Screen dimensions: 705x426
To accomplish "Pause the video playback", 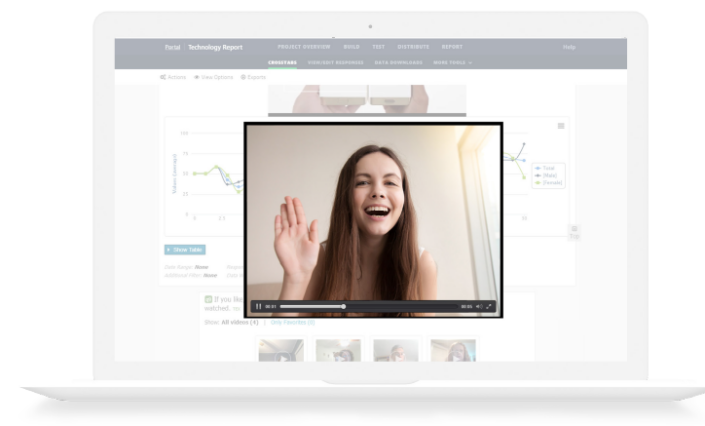I will coord(259,306).
